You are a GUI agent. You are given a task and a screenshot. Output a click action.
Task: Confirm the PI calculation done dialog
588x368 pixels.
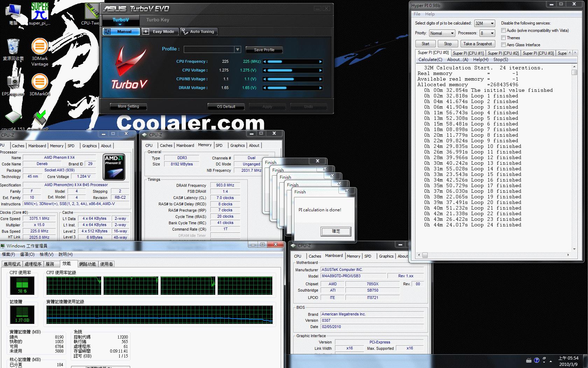[x=336, y=231]
